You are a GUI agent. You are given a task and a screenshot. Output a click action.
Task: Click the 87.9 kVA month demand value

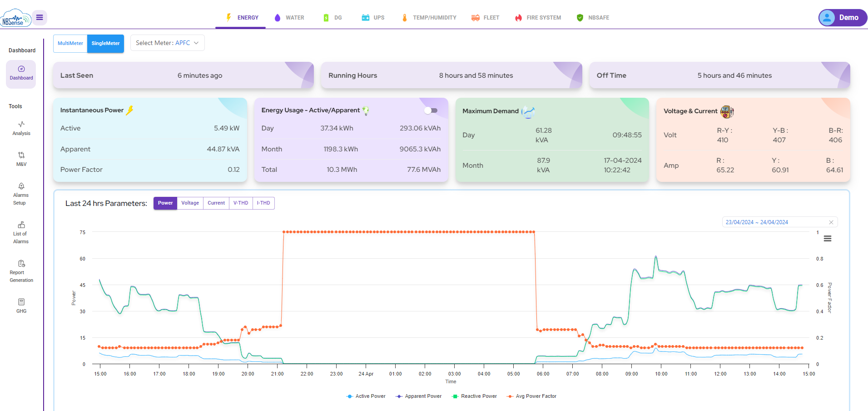tap(543, 165)
